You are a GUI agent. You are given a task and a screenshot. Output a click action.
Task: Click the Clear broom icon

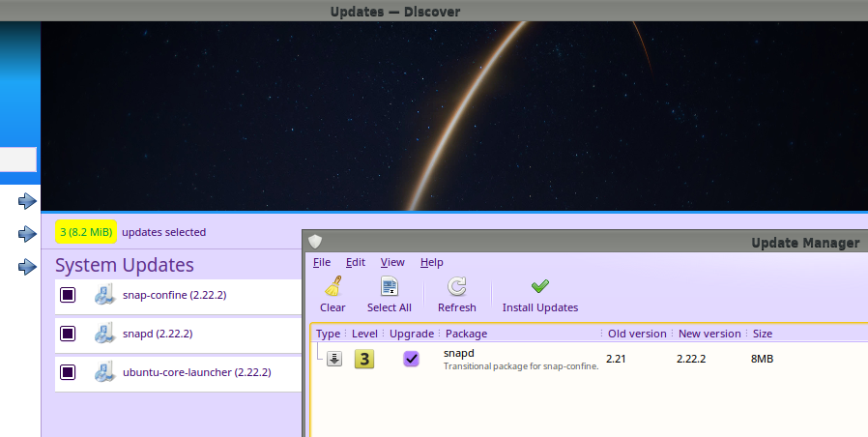[333, 286]
